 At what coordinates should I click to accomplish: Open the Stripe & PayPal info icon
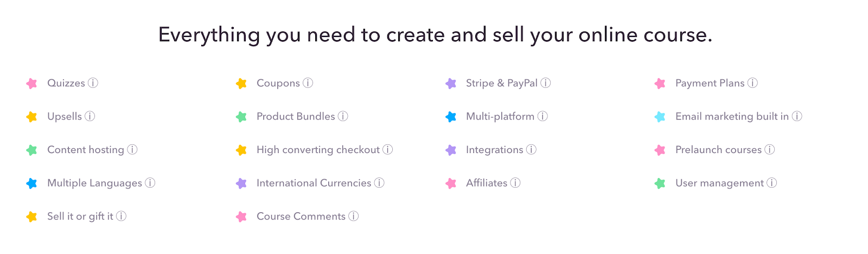pyautogui.click(x=546, y=83)
